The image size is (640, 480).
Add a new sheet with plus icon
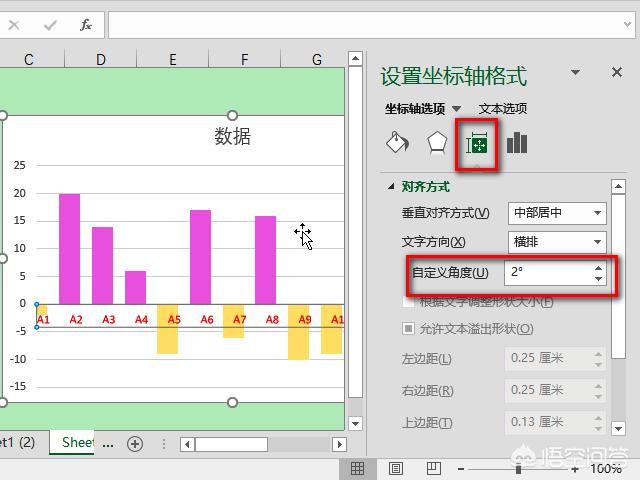point(135,444)
